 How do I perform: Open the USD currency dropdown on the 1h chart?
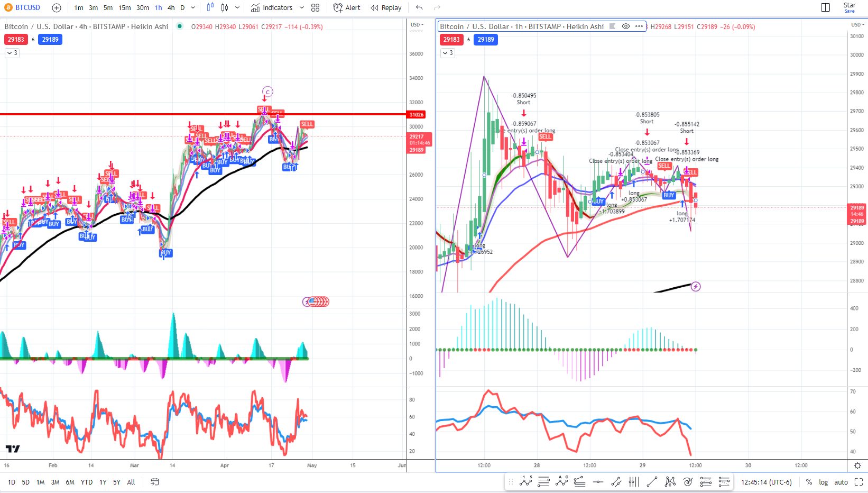click(858, 24)
